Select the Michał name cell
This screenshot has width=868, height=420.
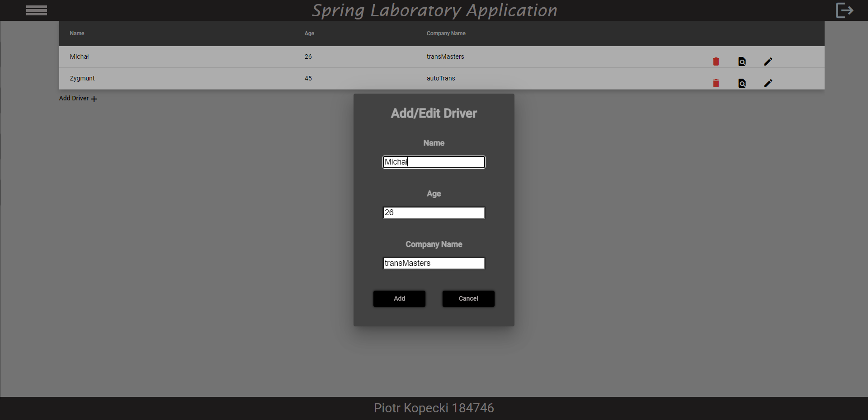(79, 57)
